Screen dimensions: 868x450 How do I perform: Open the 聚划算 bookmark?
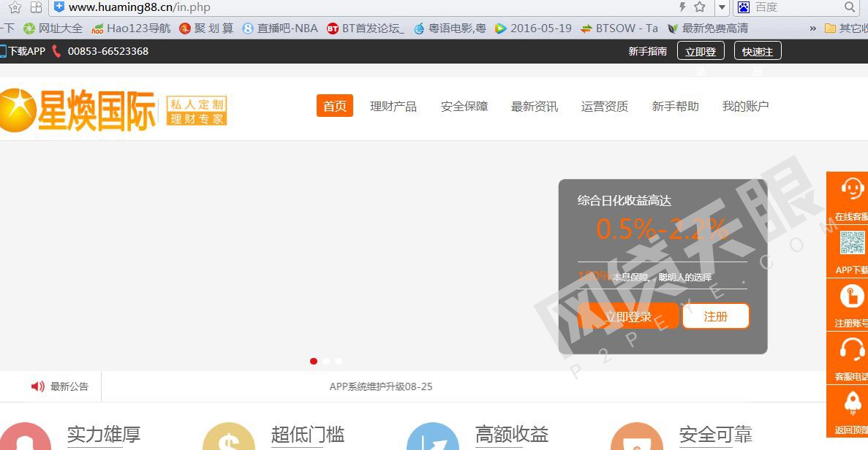pyautogui.click(x=206, y=28)
